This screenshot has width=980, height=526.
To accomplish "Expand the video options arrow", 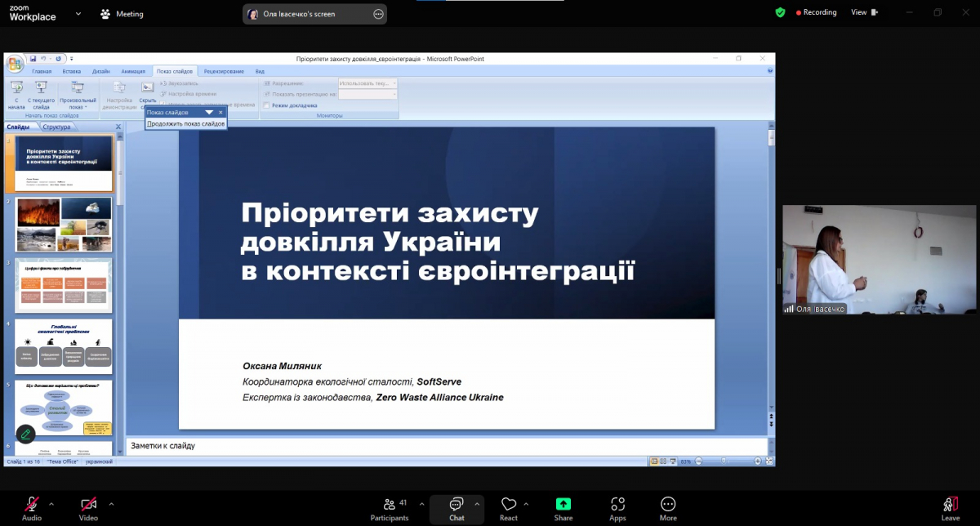I will (x=111, y=503).
